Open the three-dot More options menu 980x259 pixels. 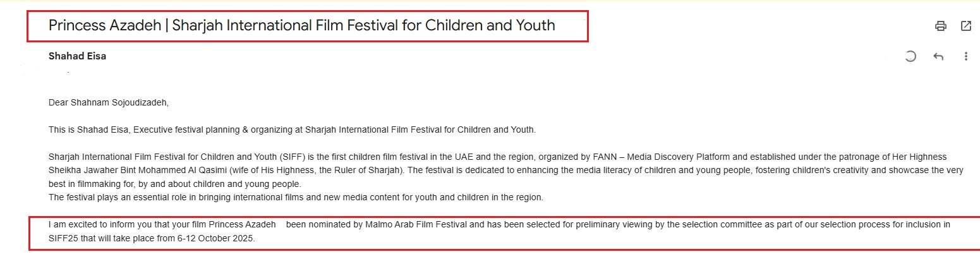(966, 56)
